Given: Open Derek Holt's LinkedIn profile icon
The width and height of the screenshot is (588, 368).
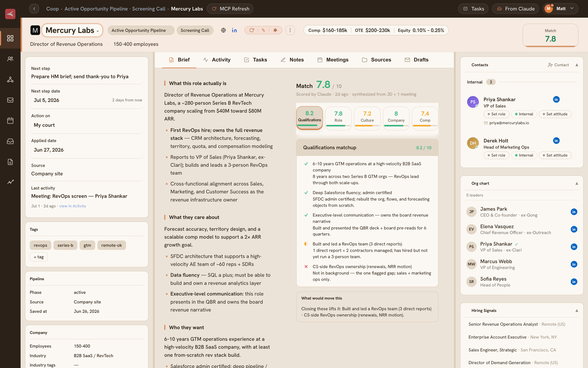Looking at the screenshot, I should click(x=556, y=141).
